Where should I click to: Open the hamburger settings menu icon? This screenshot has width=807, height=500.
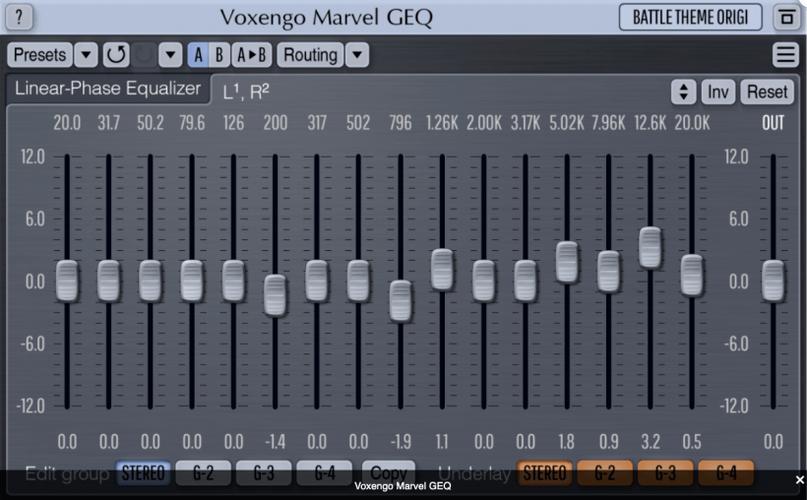pos(785,55)
